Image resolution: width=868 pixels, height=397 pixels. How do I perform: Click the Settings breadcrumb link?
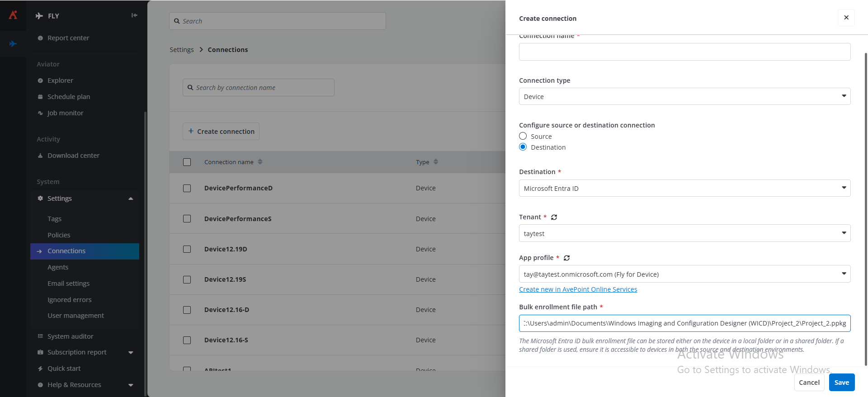pyautogui.click(x=181, y=50)
